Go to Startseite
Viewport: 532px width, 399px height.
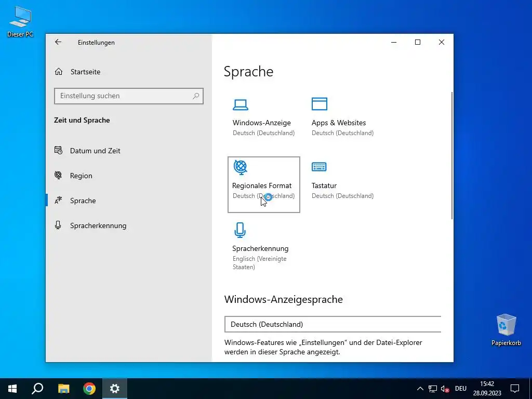point(85,72)
